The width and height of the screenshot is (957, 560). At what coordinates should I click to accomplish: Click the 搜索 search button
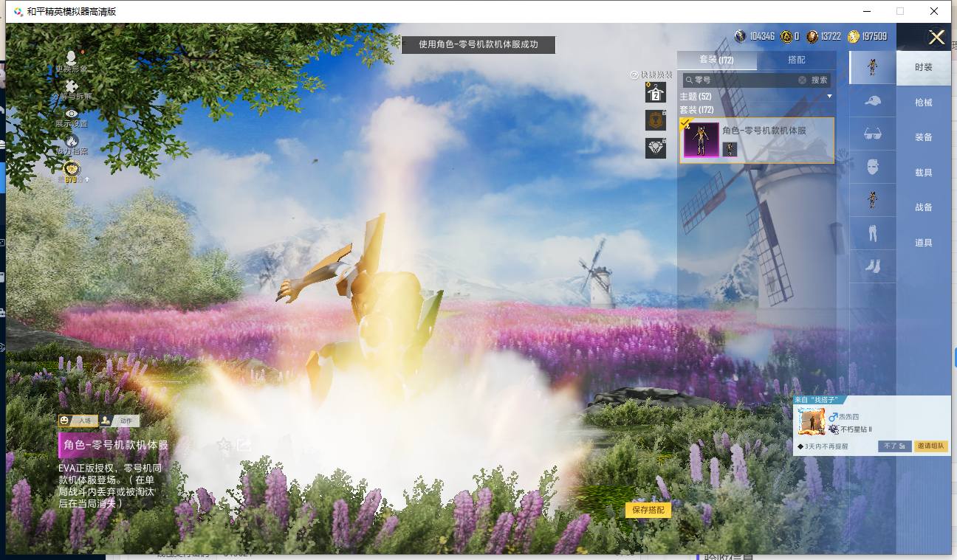point(820,80)
